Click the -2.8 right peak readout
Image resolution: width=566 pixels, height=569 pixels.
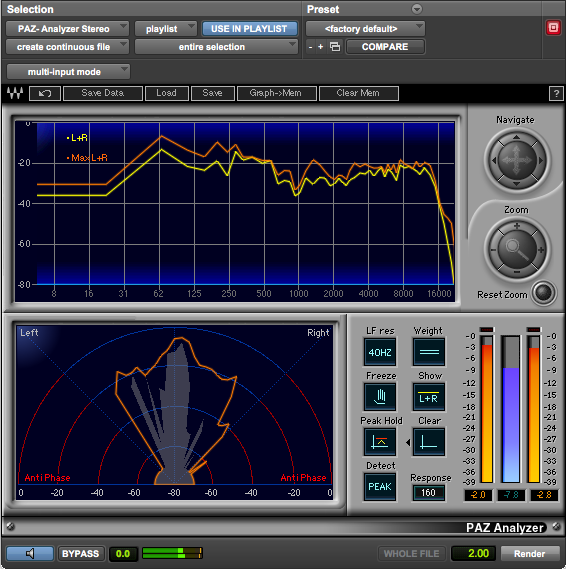pyautogui.click(x=544, y=495)
